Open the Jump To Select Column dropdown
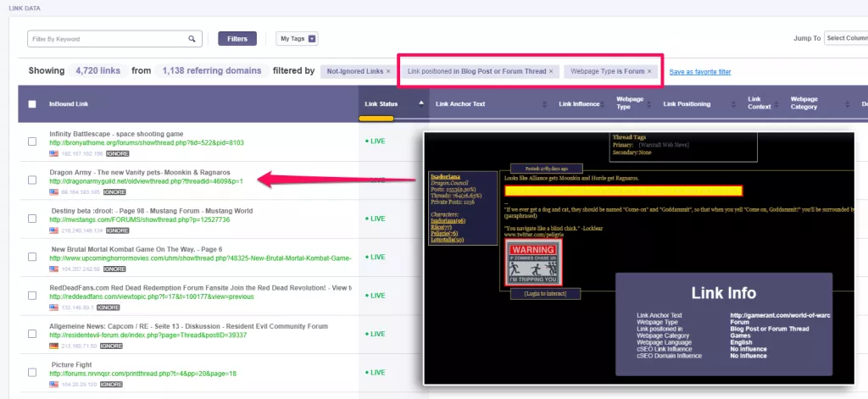This screenshot has width=868, height=399. point(846,38)
